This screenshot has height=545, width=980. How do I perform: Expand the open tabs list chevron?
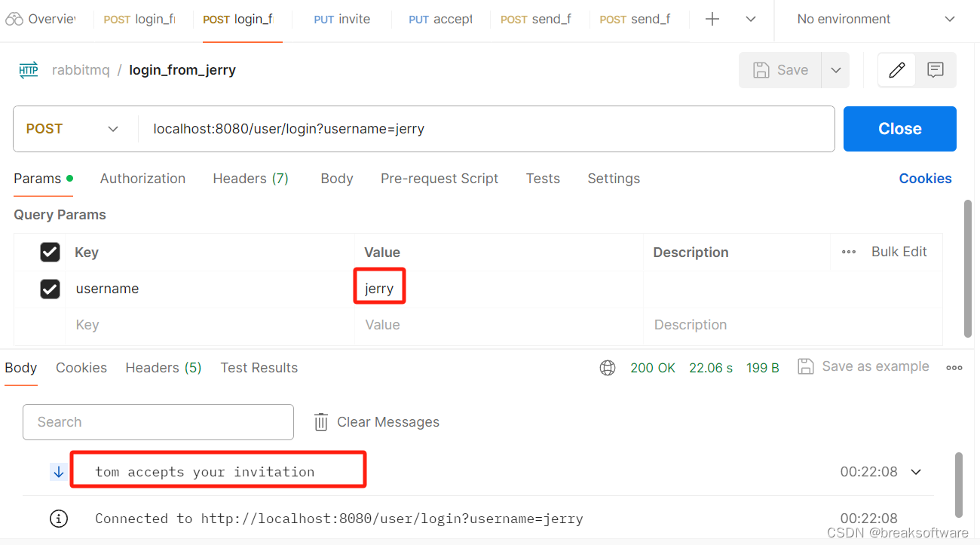tap(751, 19)
